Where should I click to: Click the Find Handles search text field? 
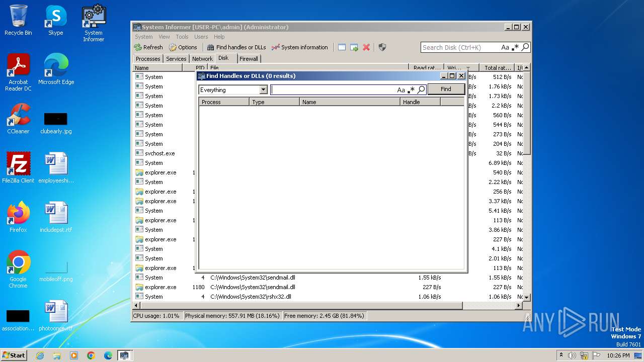pos(334,90)
